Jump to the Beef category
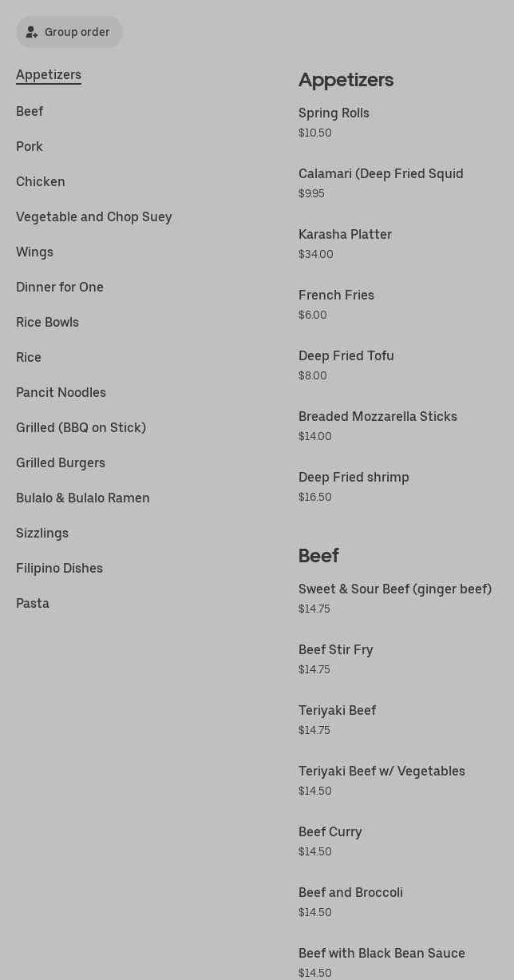The height and width of the screenshot is (980, 514). (x=30, y=112)
